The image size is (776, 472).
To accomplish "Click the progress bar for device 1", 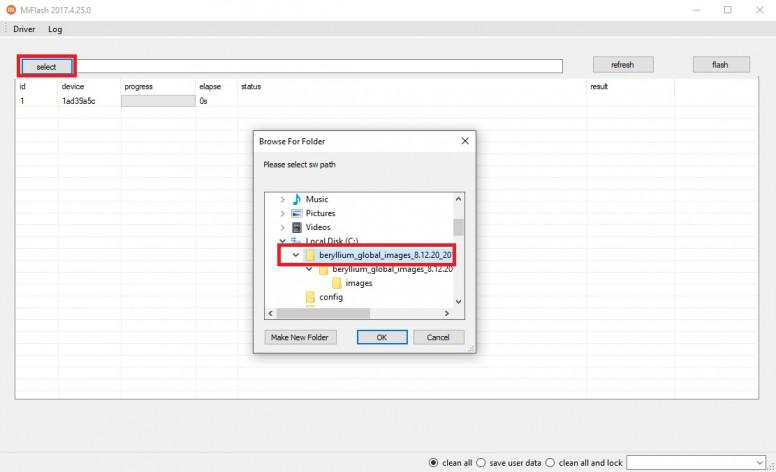I will click(158, 100).
